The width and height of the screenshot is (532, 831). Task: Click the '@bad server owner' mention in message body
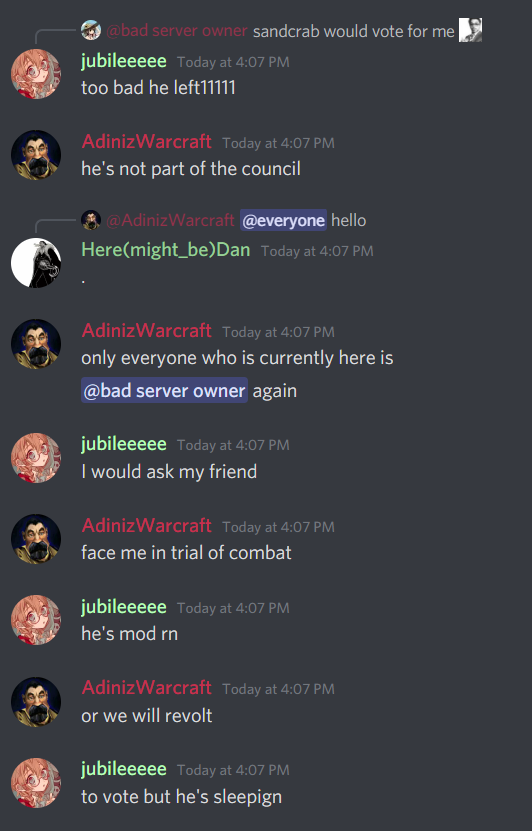coord(164,391)
